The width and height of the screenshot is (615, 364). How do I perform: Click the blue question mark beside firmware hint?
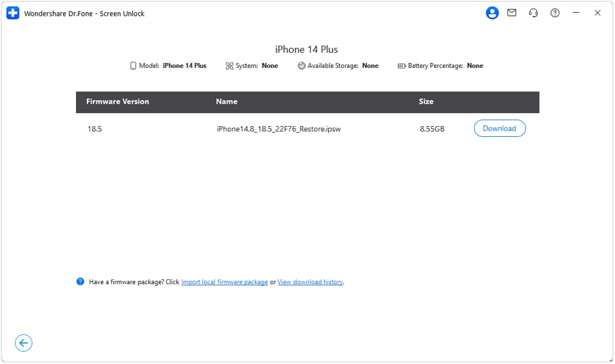pyautogui.click(x=81, y=281)
